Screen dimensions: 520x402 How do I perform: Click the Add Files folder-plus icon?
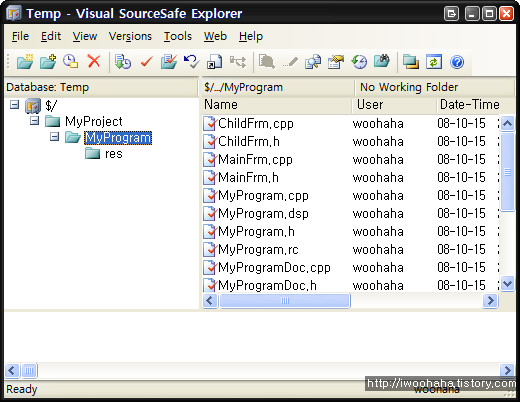coord(48,62)
